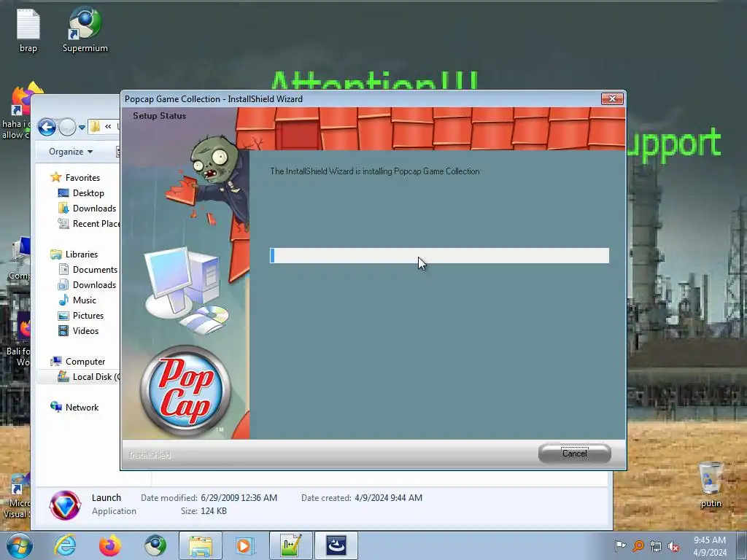
Task: Click Show desktop button at taskbar edge
Action: 743,545
